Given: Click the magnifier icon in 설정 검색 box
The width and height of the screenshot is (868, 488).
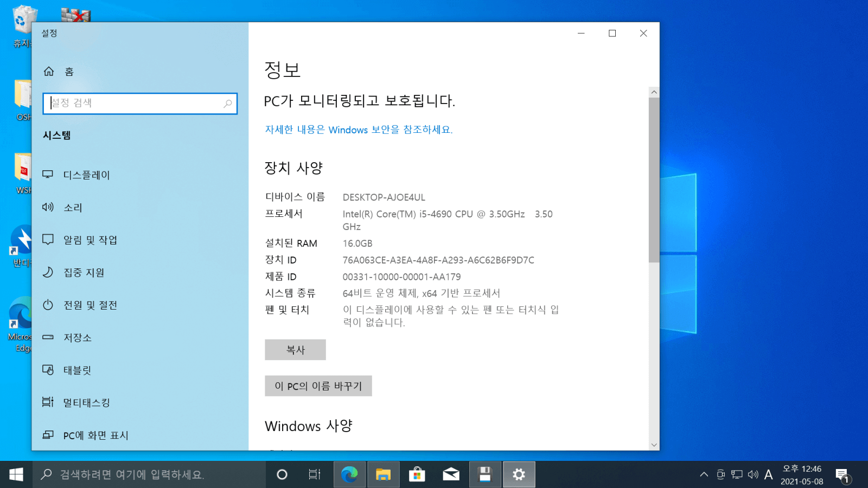Looking at the screenshot, I should tap(228, 104).
